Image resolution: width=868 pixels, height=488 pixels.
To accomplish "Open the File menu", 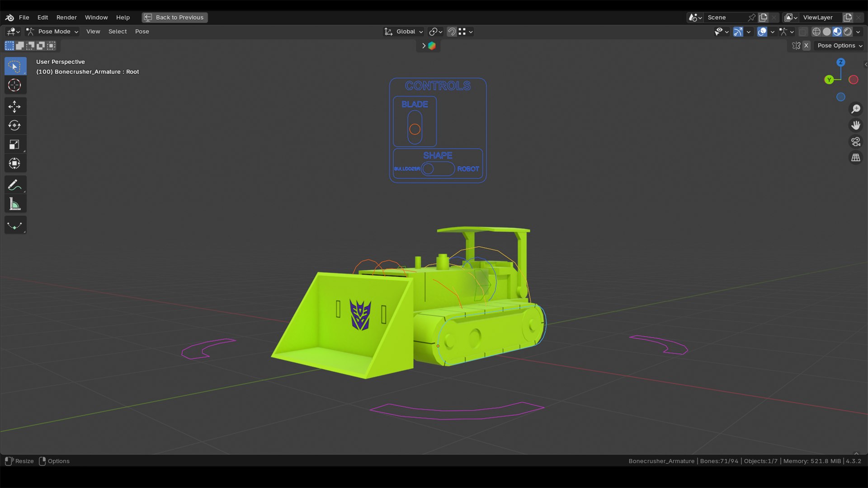I will pos(24,17).
